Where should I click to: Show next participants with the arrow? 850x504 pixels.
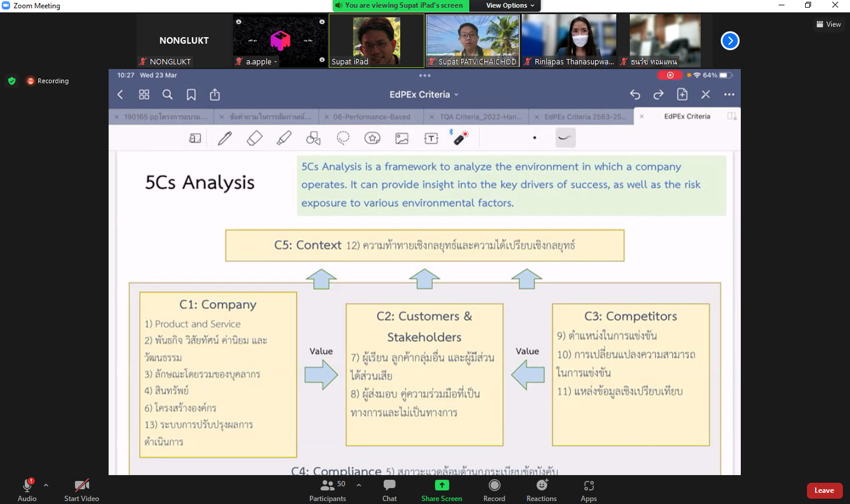coord(730,41)
